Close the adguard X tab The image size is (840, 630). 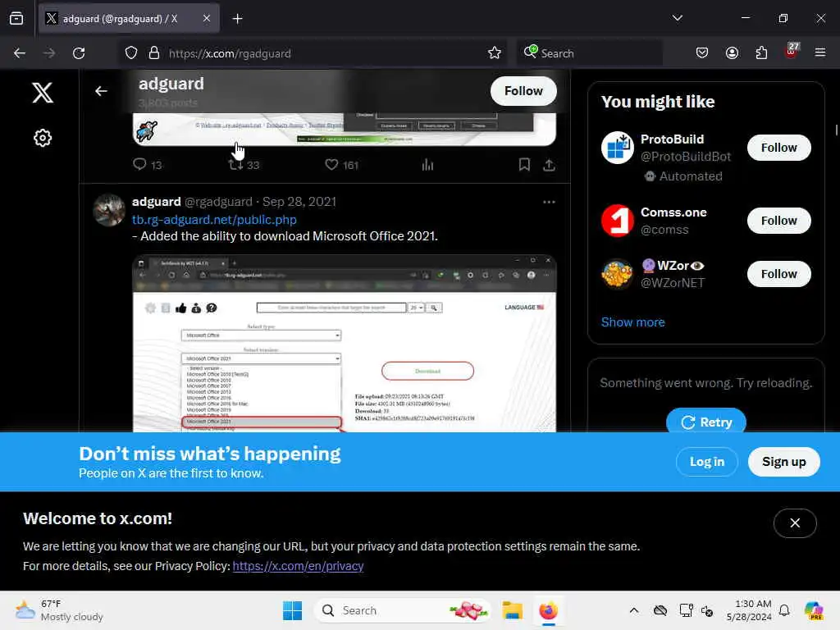tap(207, 18)
